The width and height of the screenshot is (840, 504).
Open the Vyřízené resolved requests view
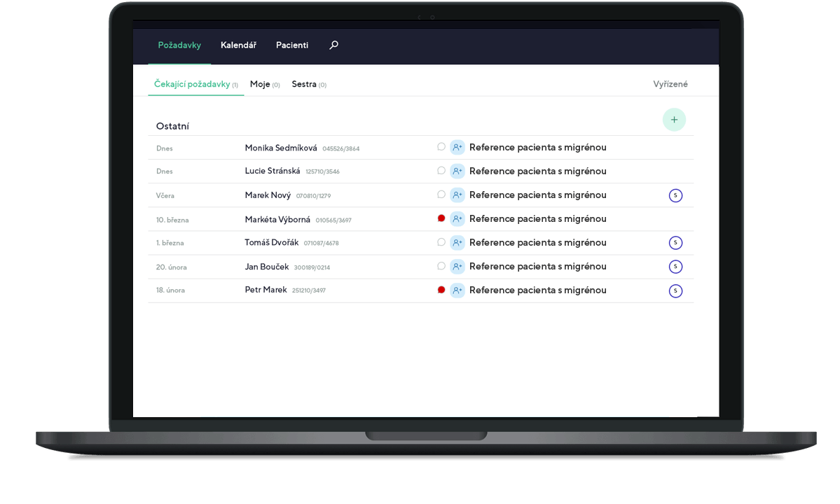click(670, 84)
